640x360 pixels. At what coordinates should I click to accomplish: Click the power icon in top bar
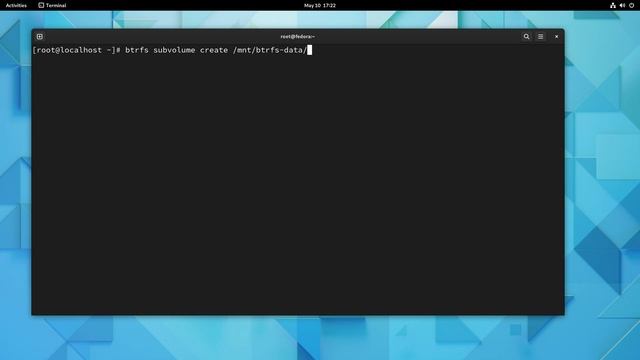point(631,5)
